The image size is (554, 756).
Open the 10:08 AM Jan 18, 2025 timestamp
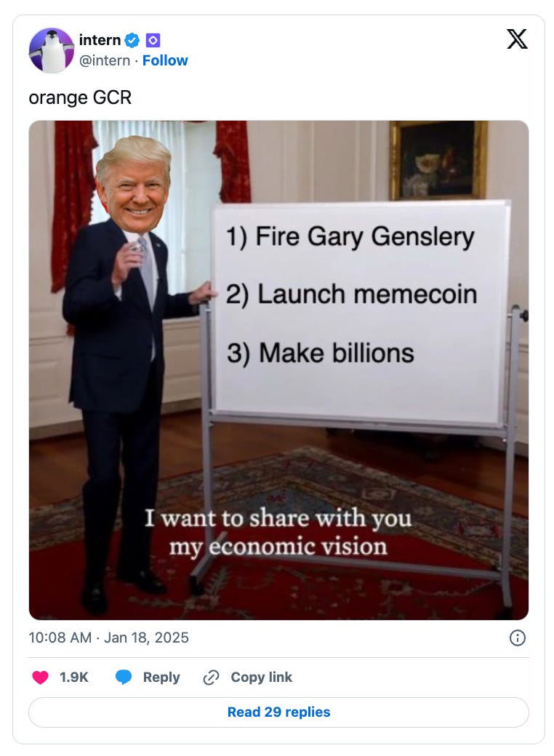tap(108, 638)
